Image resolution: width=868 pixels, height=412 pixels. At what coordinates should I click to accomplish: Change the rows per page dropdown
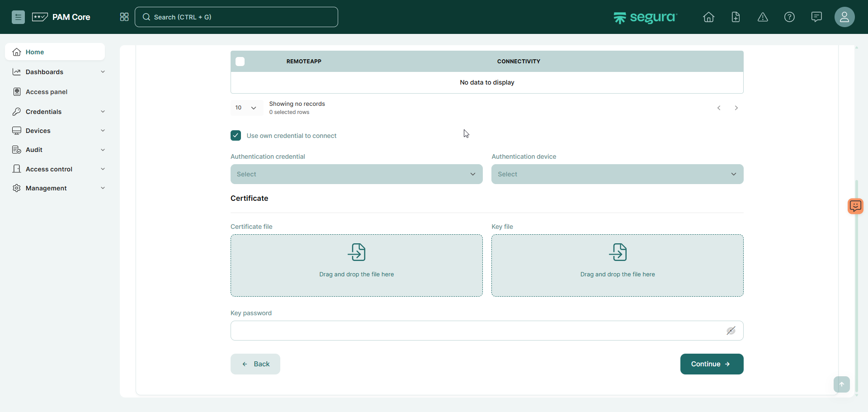point(246,108)
